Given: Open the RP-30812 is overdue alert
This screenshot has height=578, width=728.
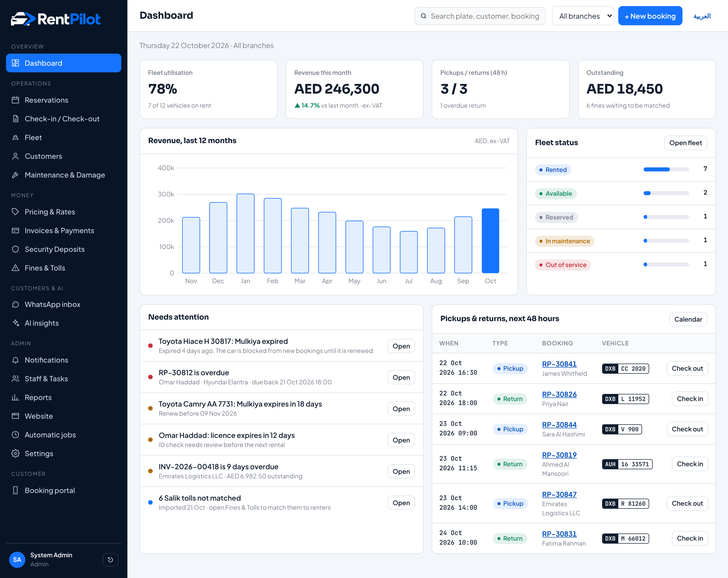Looking at the screenshot, I should 401,377.
